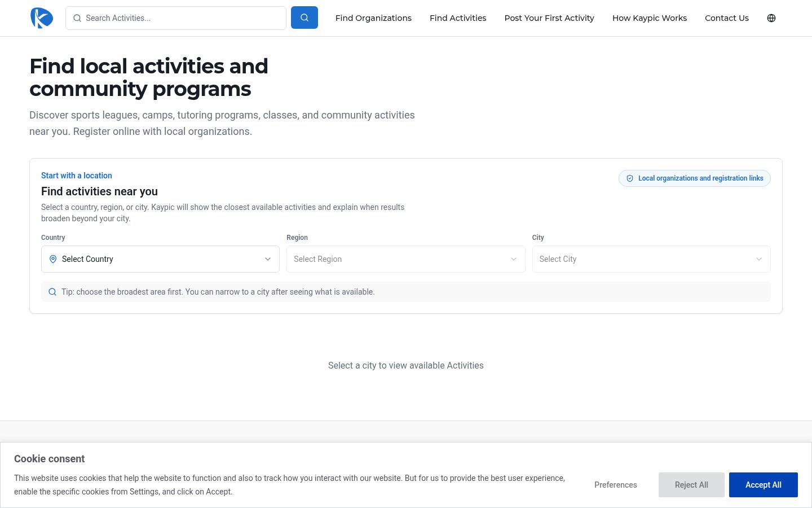The image size is (812, 508).
Task: Click 'Select a city to view available Activities'
Action: point(406,365)
